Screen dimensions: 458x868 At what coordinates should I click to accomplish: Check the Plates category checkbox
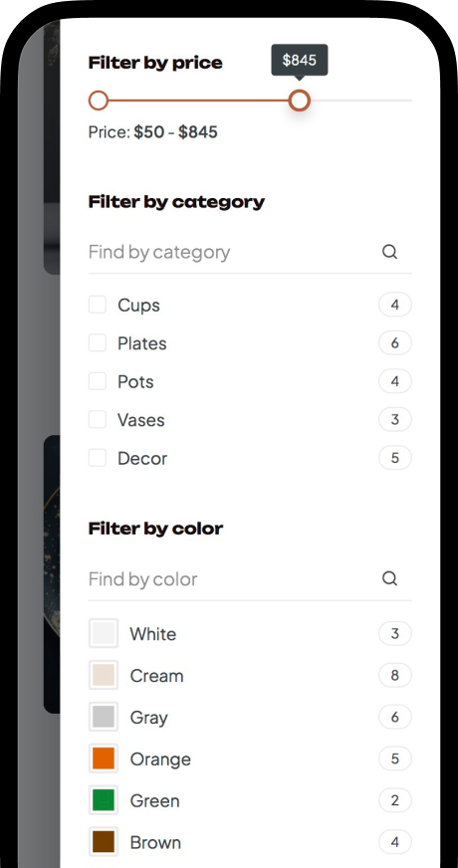(98, 342)
